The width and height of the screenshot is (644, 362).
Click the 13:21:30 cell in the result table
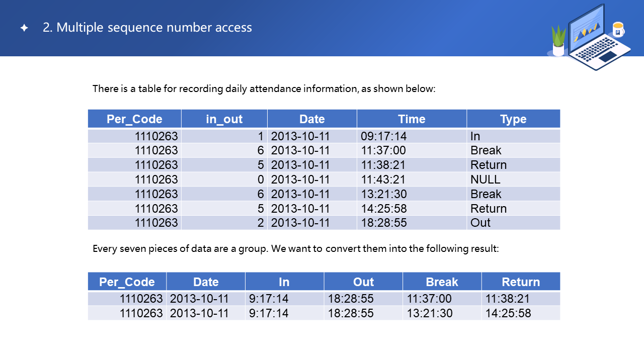pyautogui.click(x=430, y=313)
